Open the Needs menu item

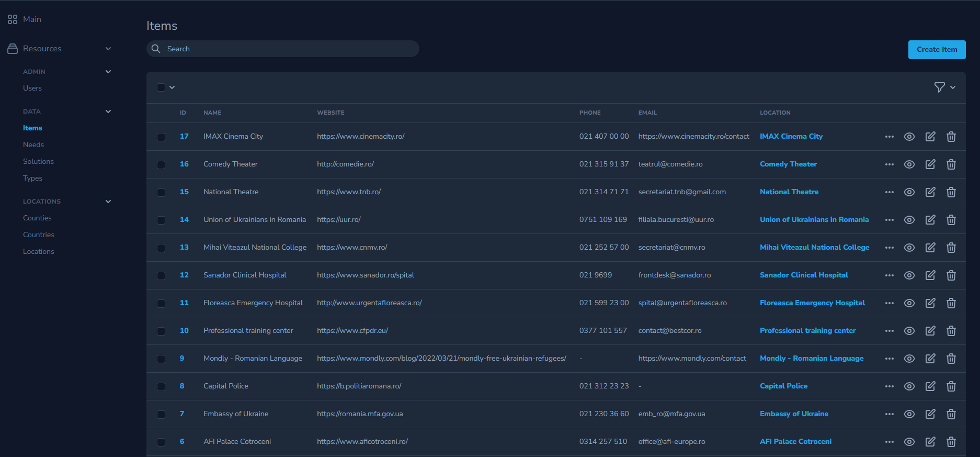coord(33,144)
